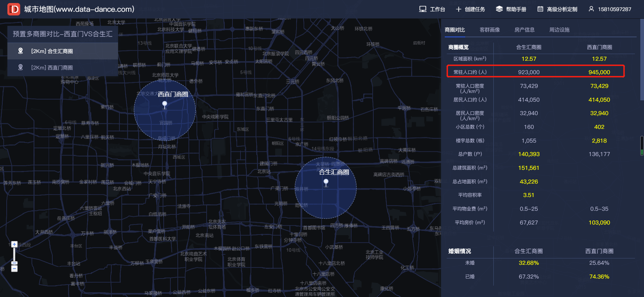Click the calendar icon beside 高级分析定制

[x=540, y=9]
